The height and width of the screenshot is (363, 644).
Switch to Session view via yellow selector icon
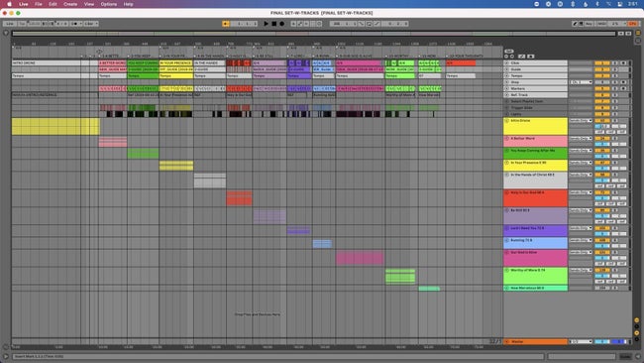638,33
